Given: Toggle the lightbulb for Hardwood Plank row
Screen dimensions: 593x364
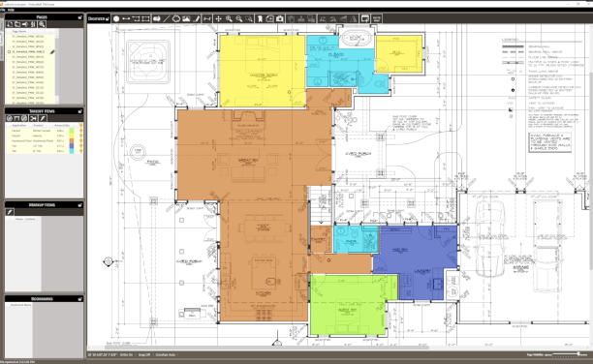Looking at the screenshot, I should tap(80, 140).
